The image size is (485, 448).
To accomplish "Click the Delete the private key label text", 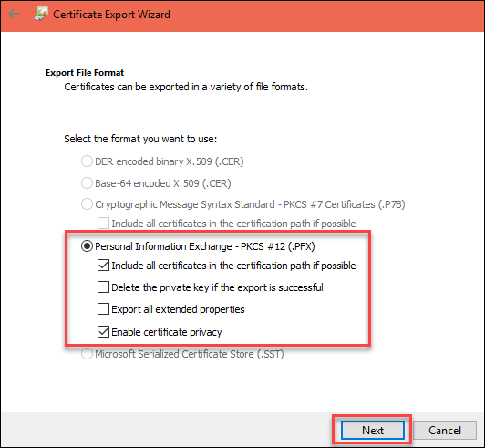I will pos(217,287).
